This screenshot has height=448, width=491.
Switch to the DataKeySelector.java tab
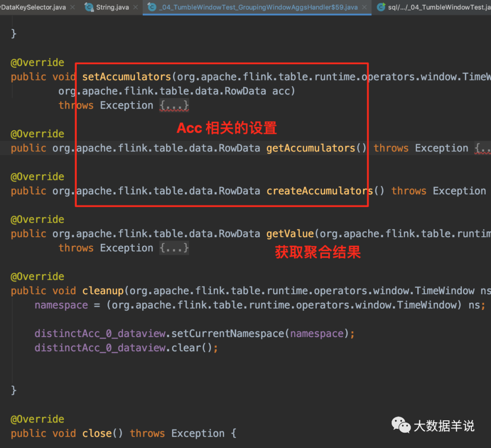[x=32, y=7]
